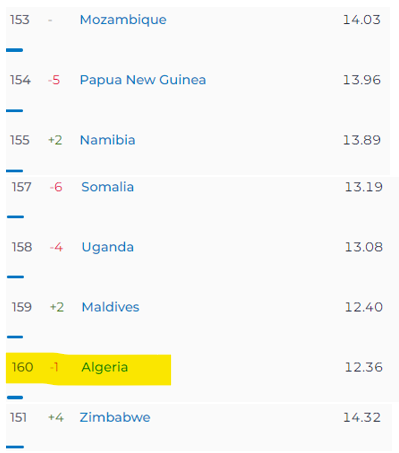The height and width of the screenshot is (453, 399).
Task: Open the Zimbabwe country link
Action: [115, 417]
